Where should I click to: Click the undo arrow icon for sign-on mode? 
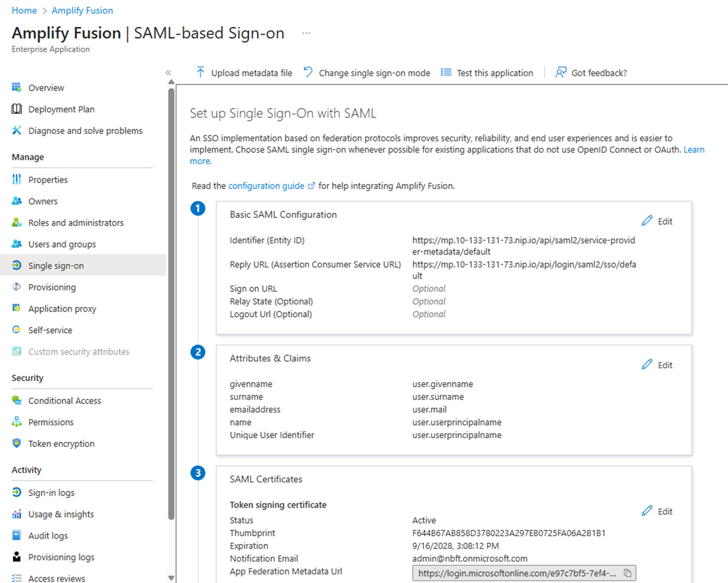click(x=308, y=72)
